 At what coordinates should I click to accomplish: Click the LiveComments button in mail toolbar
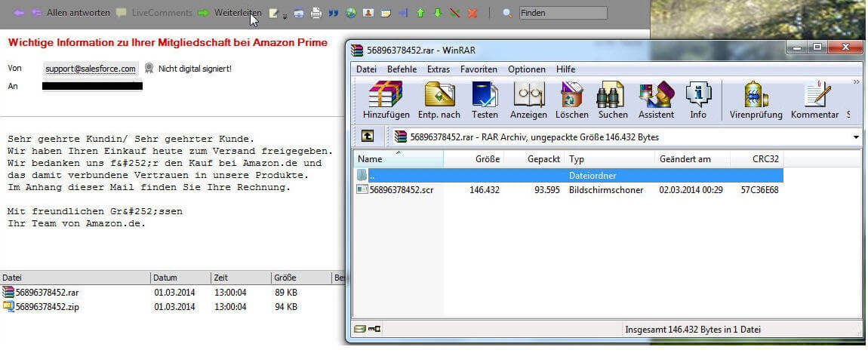click(x=155, y=12)
